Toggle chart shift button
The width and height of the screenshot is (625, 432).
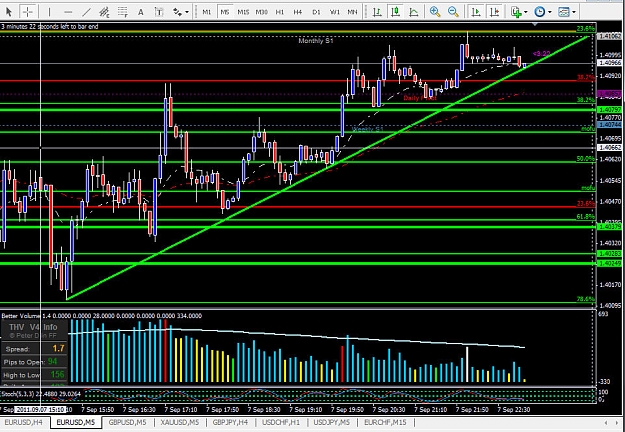click(x=494, y=12)
